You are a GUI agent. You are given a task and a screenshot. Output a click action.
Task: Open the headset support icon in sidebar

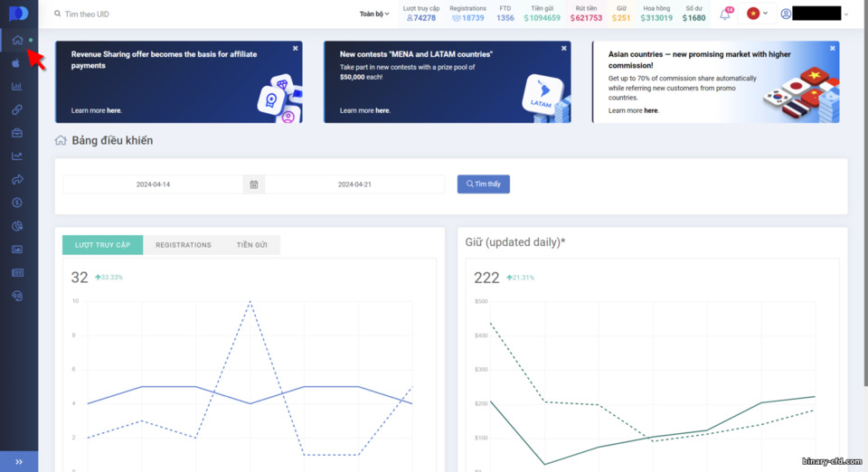point(17,296)
